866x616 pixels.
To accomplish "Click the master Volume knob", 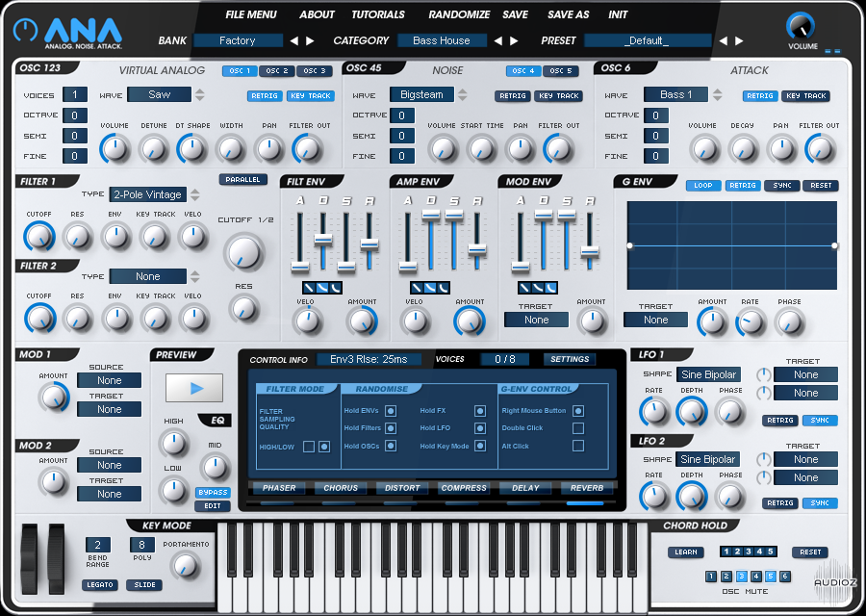I will [x=801, y=26].
